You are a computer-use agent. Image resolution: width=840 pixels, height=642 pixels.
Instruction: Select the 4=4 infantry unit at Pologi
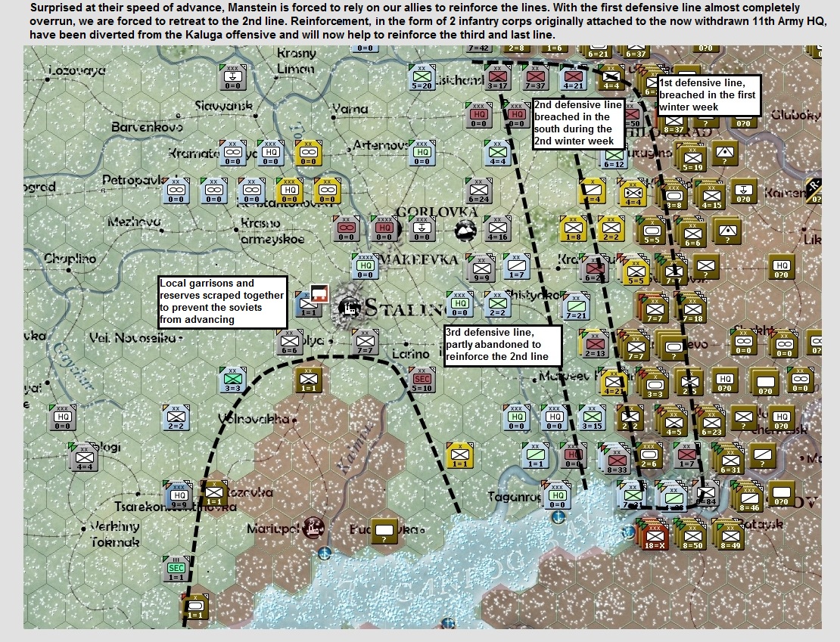(x=84, y=457)
